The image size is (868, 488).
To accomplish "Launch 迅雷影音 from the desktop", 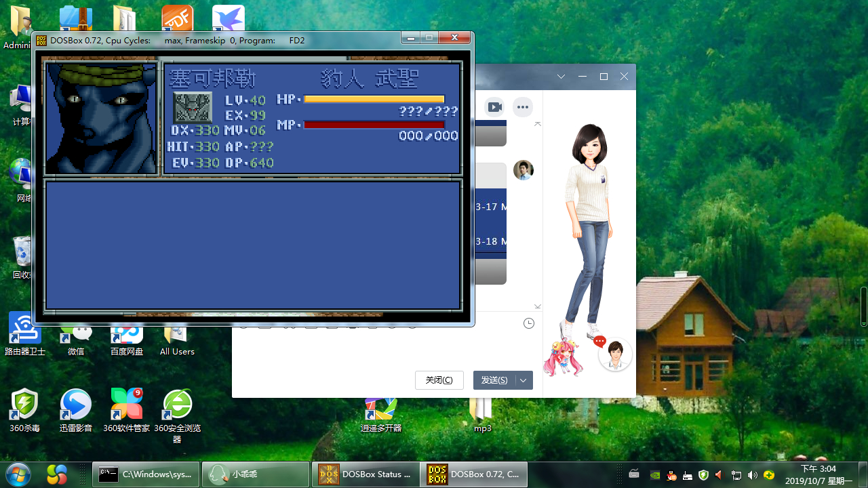I will point(76,411).
